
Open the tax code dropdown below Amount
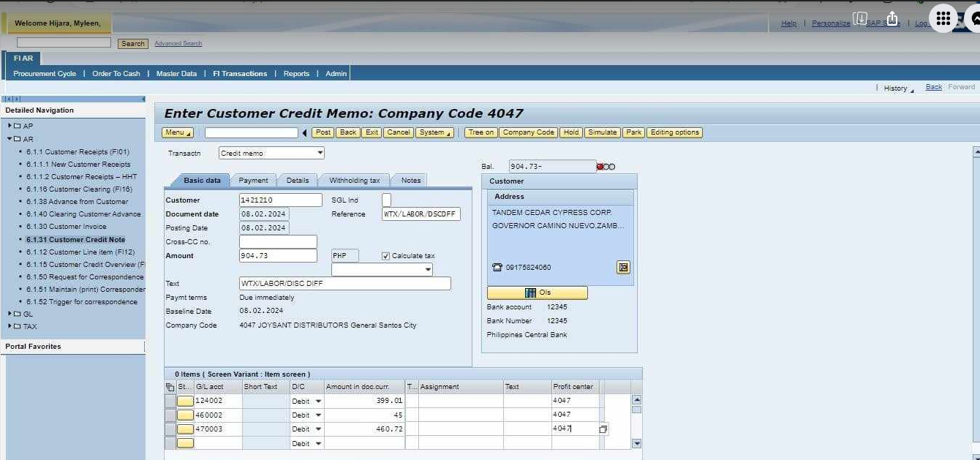(x=428, y=270)
